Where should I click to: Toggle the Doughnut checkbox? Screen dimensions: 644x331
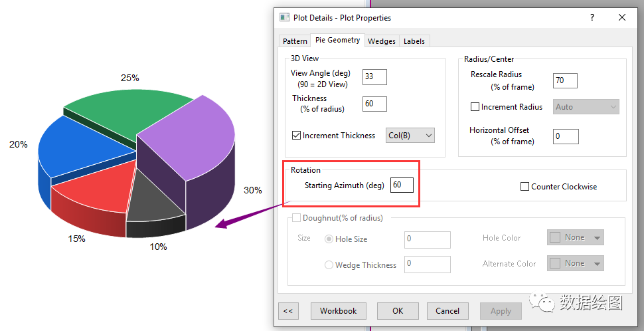(296, 218)
